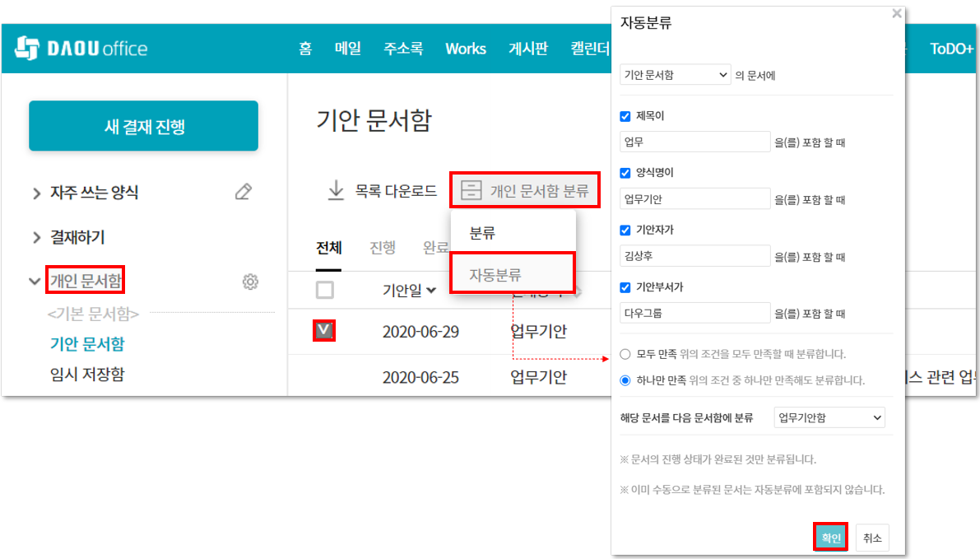Expand the 자주 쓰는 양식 section

36,193
